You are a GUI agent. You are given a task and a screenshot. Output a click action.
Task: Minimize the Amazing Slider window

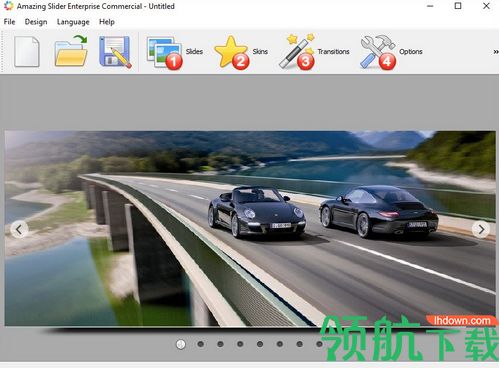(x=430, y=6)
